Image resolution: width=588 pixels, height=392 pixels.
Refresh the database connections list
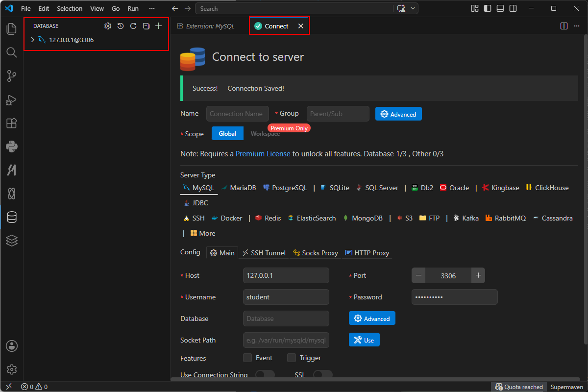(133, 26)
